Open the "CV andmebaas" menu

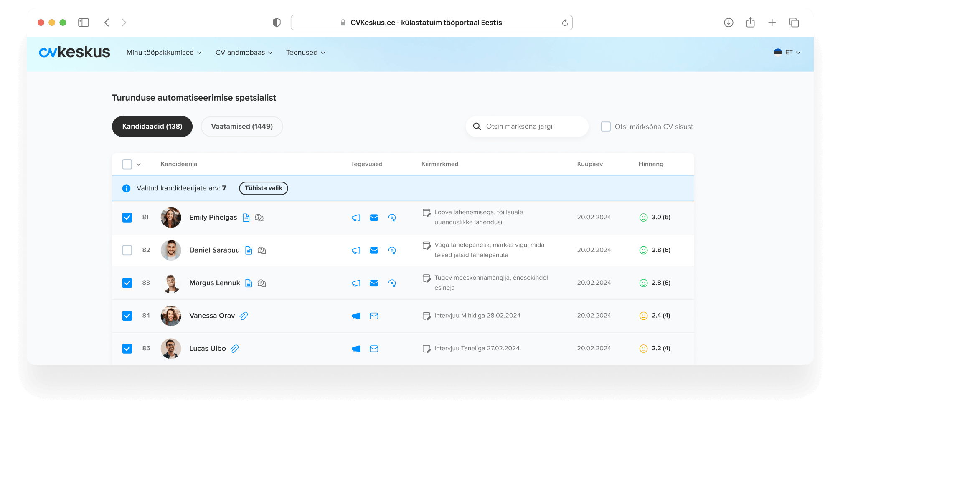244,53
